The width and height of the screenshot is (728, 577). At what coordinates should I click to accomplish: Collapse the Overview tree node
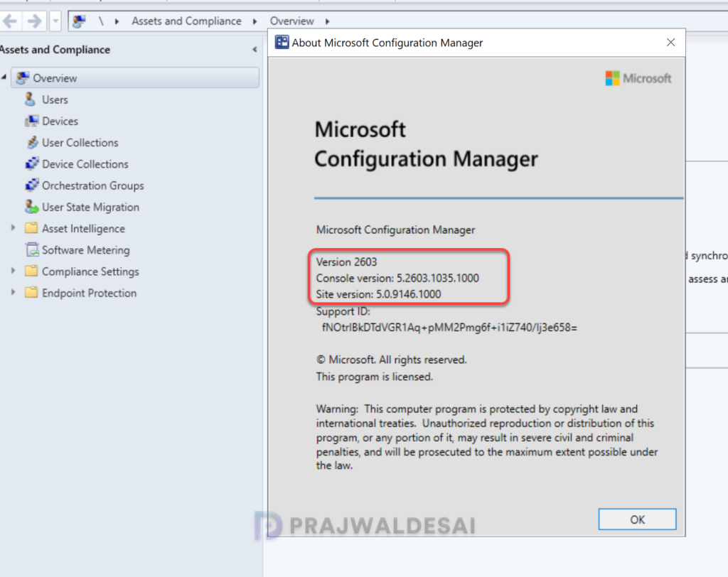tap(4, 77)
